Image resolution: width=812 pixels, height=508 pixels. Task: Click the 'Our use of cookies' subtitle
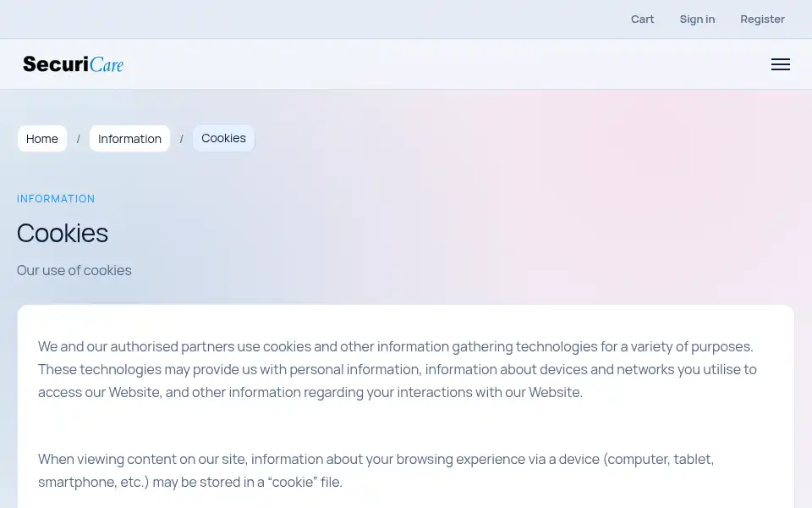(x=74, y=270)
